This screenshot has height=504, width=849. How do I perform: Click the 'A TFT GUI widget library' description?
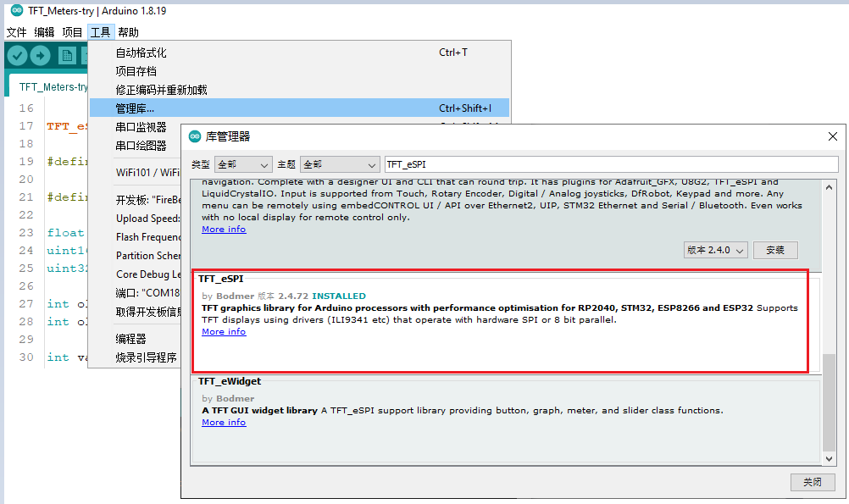[260, 410]
